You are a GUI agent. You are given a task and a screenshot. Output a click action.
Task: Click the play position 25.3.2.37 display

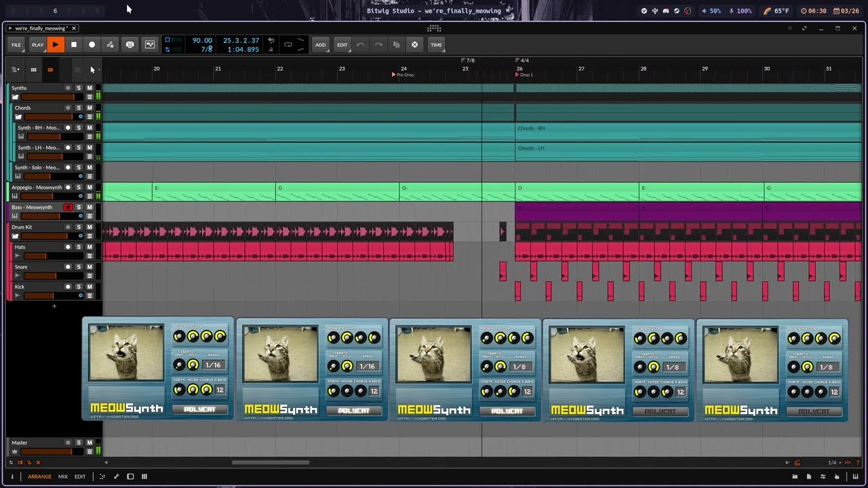(x=241, y=41)
